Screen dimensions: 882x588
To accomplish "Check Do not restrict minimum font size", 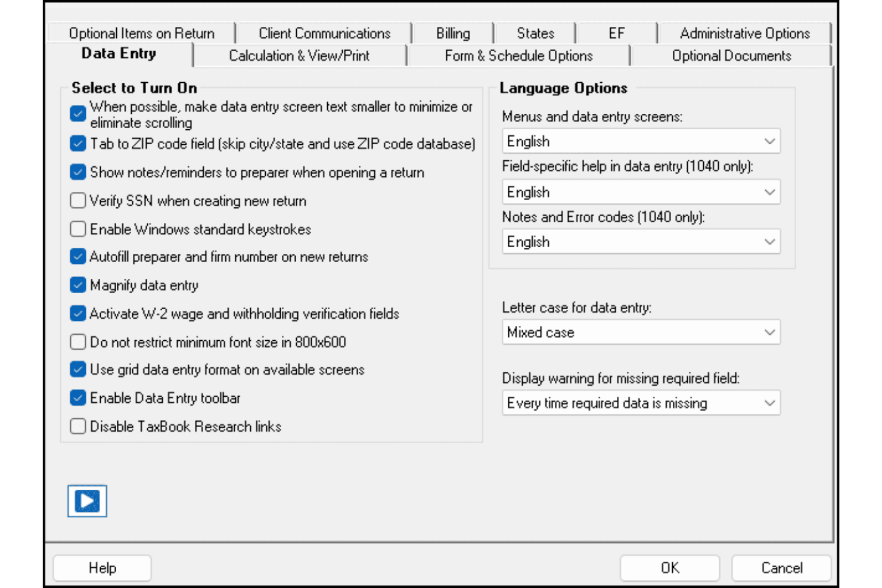I will [78, 342].
